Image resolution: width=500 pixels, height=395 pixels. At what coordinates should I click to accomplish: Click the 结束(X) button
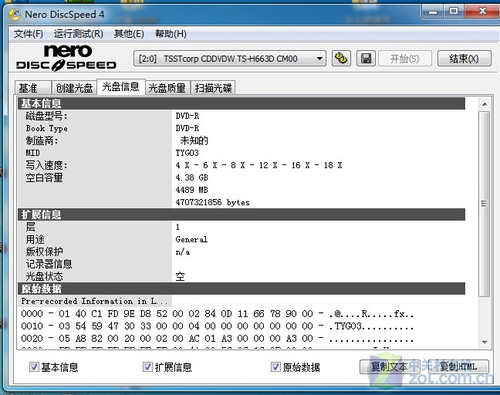pyautogui.click(x=464, y=59)
